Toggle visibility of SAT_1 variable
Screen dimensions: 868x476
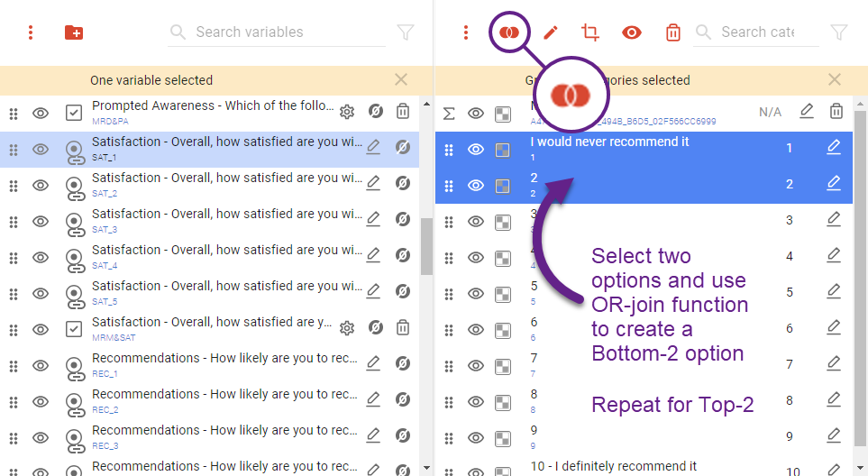(41, 149)
